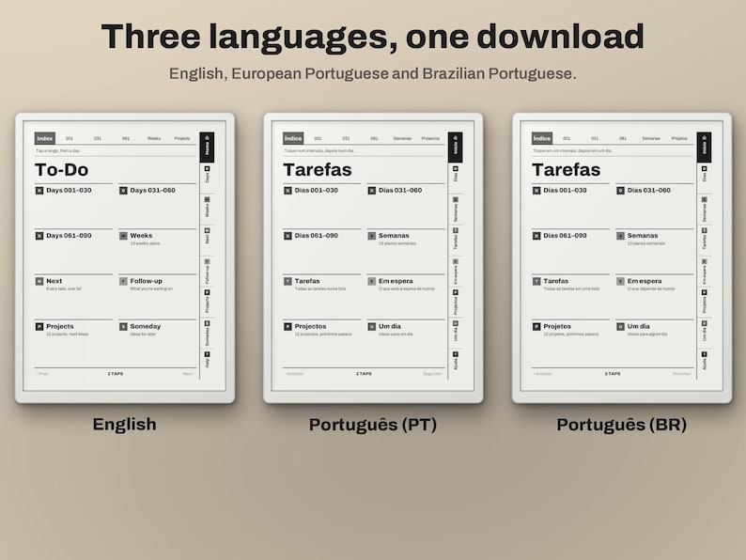This screenshot has width=746, height=560.
Task: Click the Anterior link on Português (BR) tablet
Action: pos(542,374)
